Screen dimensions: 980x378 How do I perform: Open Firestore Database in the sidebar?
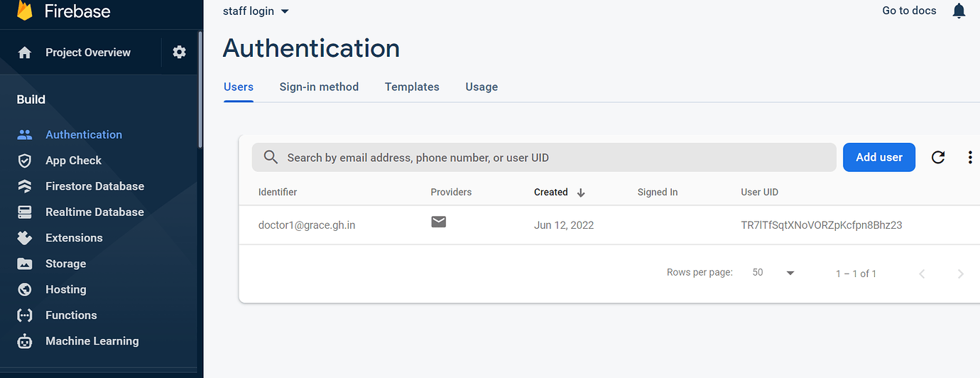click(x=94, y=186)
